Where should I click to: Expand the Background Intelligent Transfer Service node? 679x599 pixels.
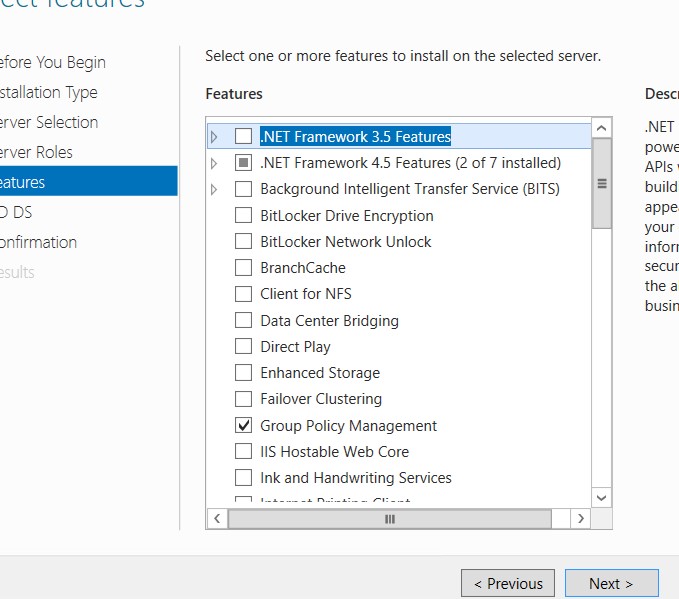[x=214, y=189]
